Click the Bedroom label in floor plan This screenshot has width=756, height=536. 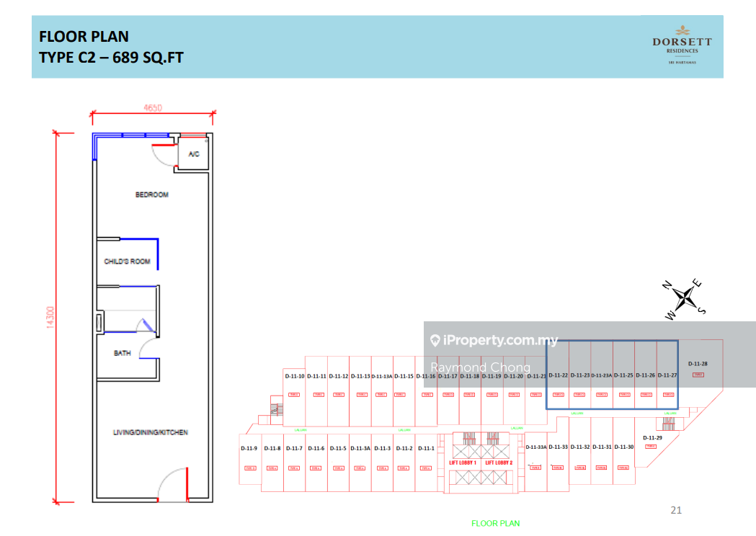point(151,195)
